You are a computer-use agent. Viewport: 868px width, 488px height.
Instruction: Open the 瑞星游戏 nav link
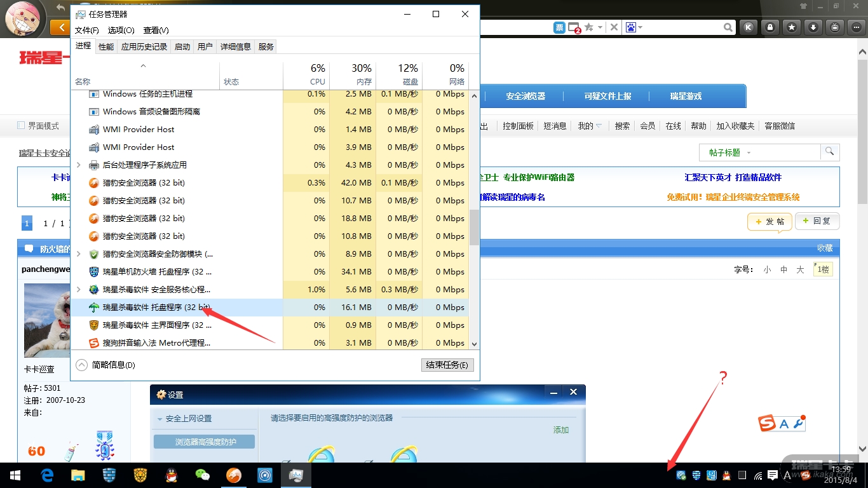pos(686,97)
